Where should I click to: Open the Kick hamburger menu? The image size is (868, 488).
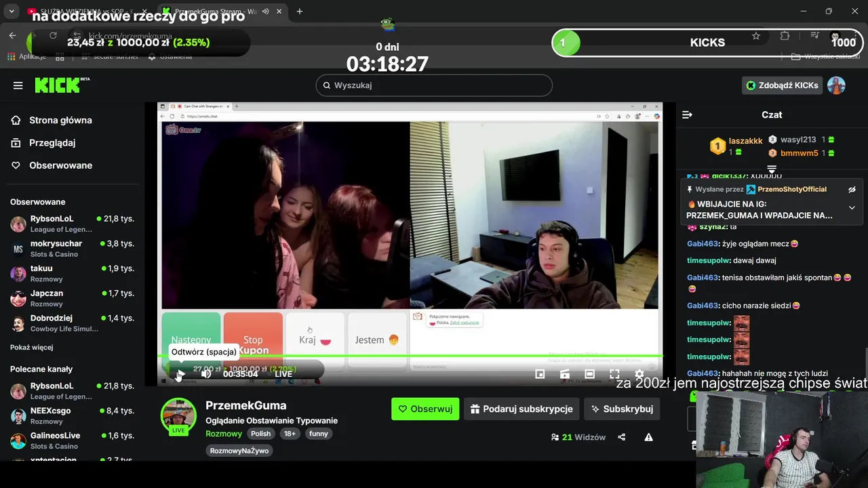click(18, 85)
